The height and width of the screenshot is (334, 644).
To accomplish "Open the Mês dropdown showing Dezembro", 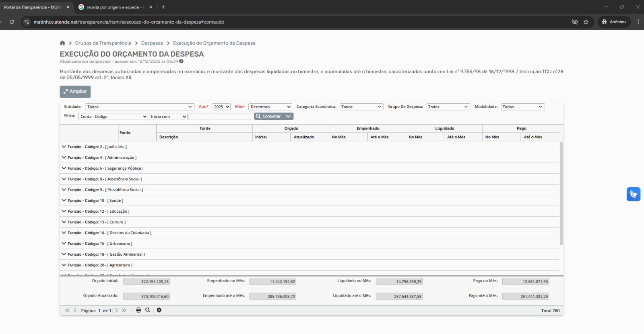I will coord(270,107).
